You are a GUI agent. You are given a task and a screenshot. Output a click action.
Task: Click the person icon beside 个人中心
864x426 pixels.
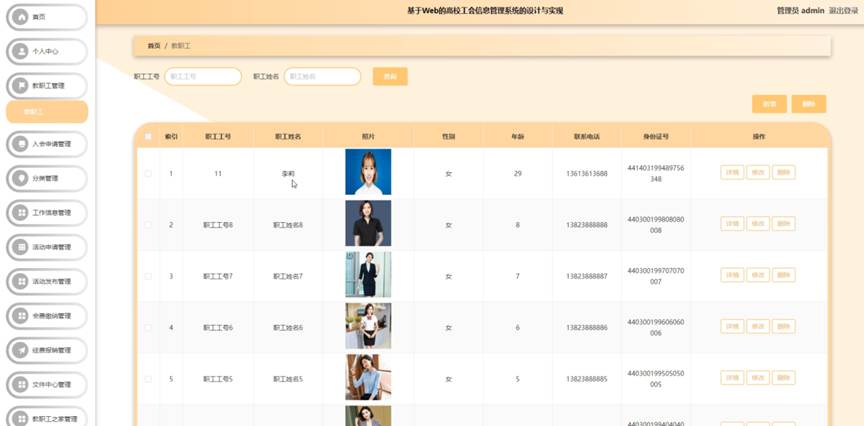(x=20, y=51)
